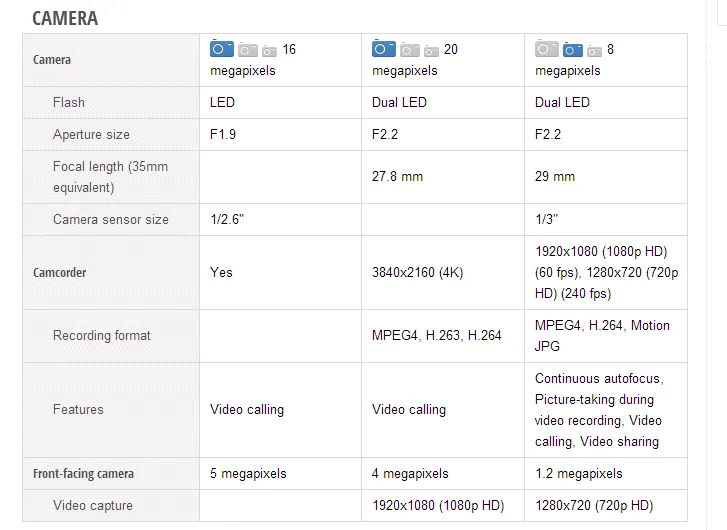Click the Recording format row label
The width and height of the screenshot is (727, 530).
click(102, 335)
